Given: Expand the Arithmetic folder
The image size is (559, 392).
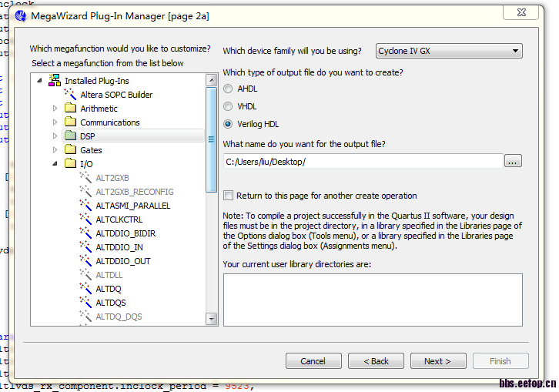Looking at the screenshot, I should click(55, 109).
